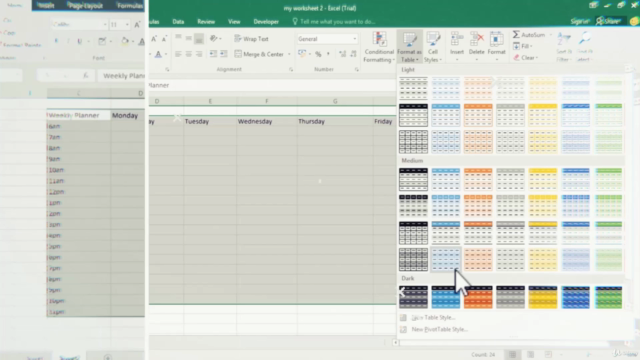Apply percent style format
This screenshot has width=640, height=360.
[318, 54]
